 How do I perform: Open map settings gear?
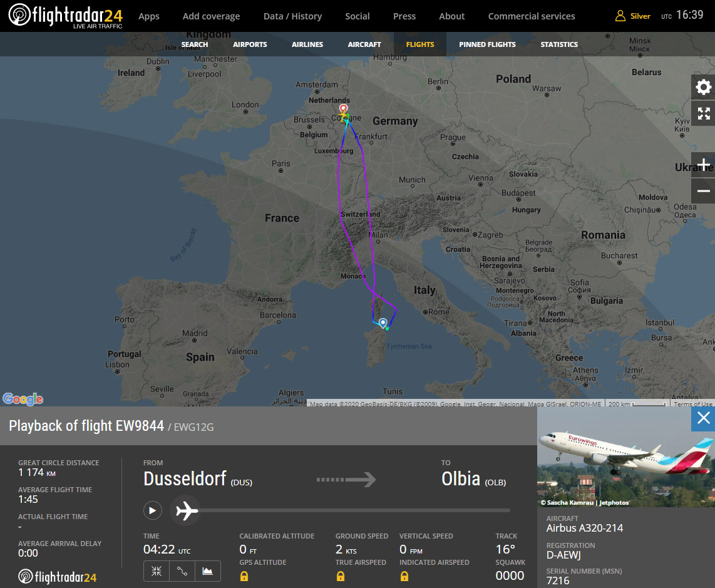703,86
